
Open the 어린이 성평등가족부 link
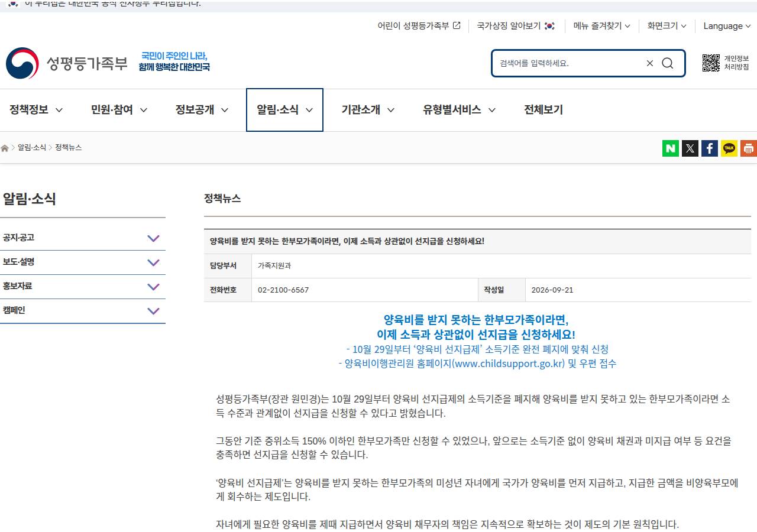pos(419,26)
